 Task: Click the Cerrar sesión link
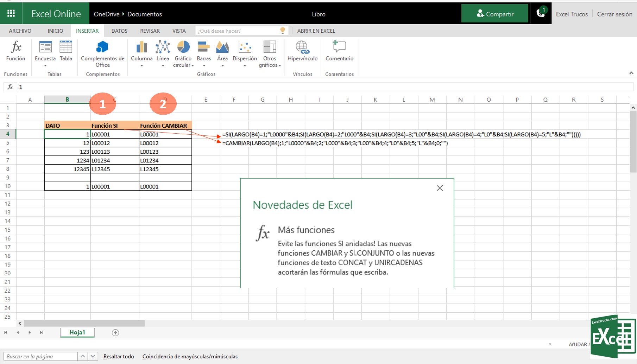(x=614, y=14)
